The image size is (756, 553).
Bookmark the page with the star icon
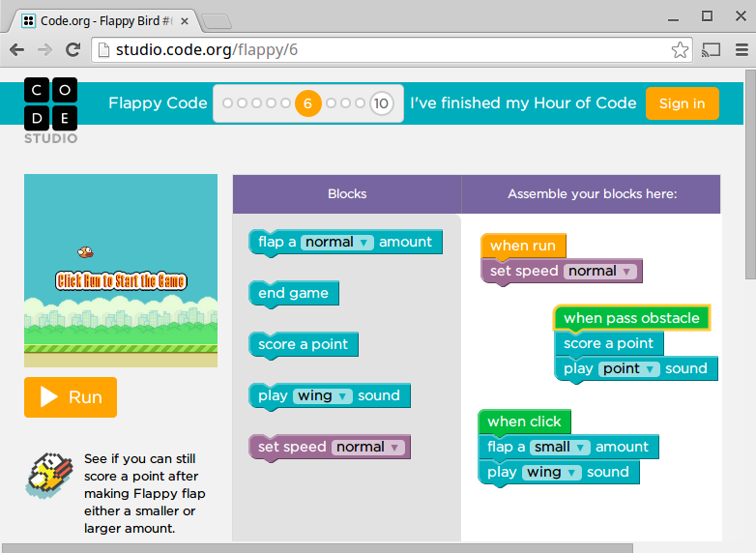coord(680,49)
